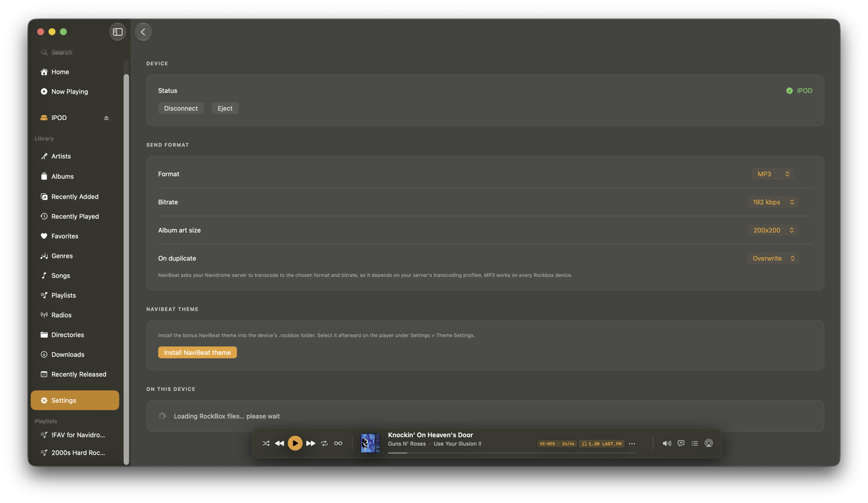
Task: Open the !FAV for Navidro... playlist
Action: pyautogui.click(x=75, y=435)
